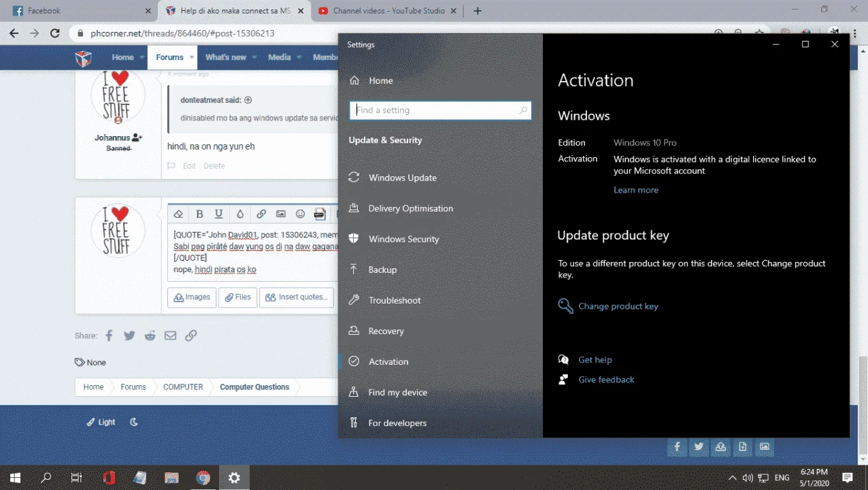Click the username Johannus
The height and width of the screenshot is (490, 868).
pyautogui.click(x=112, y=137)
